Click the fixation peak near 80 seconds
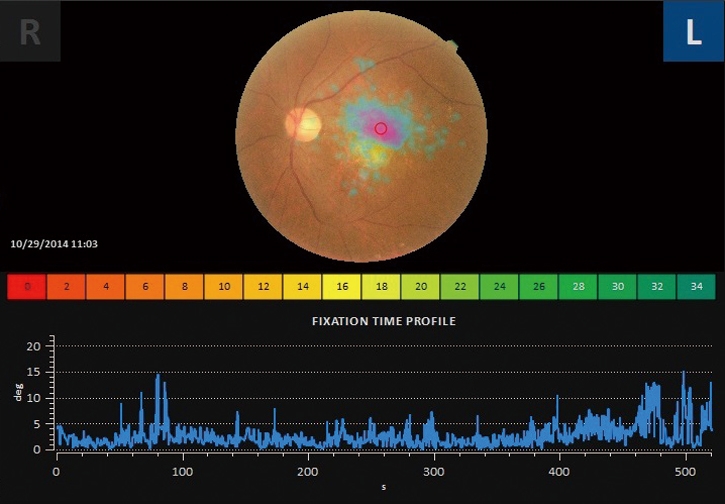 (x=158, y=378)
